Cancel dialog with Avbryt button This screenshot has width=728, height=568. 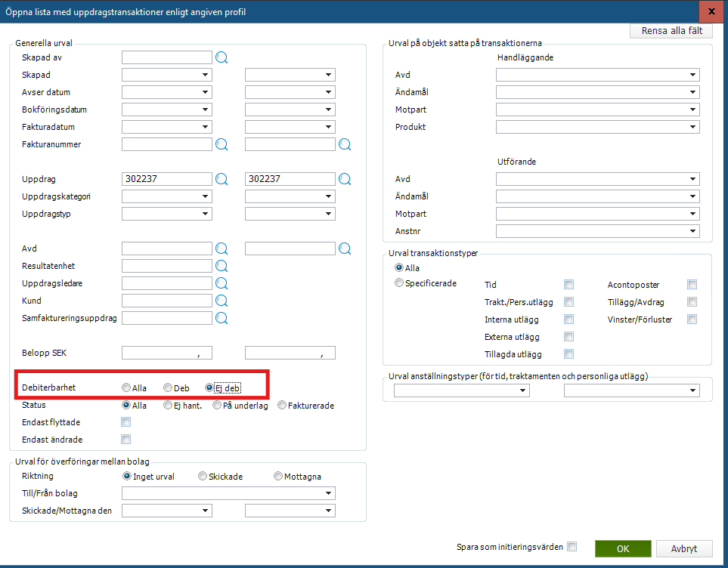tap(684, 549)
